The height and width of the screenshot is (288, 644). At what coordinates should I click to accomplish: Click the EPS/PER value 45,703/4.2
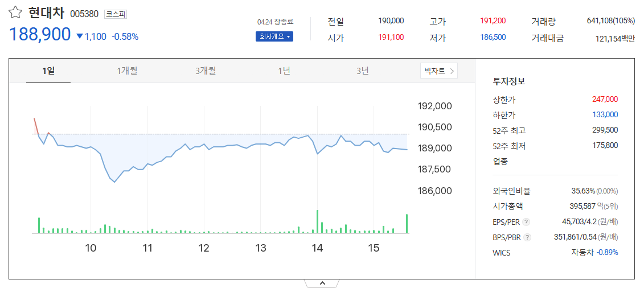(x=579, y=222)
